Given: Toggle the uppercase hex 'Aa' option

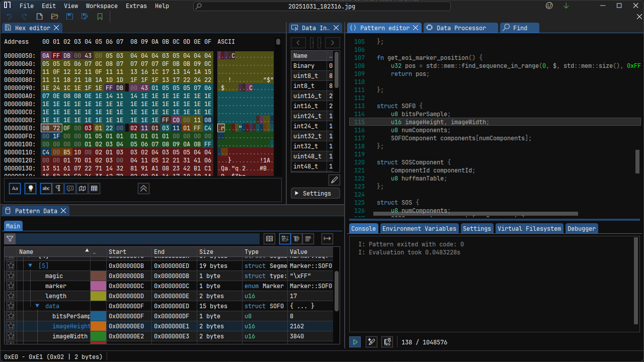Looking at the screenshot, I should [x=15, y=188].
